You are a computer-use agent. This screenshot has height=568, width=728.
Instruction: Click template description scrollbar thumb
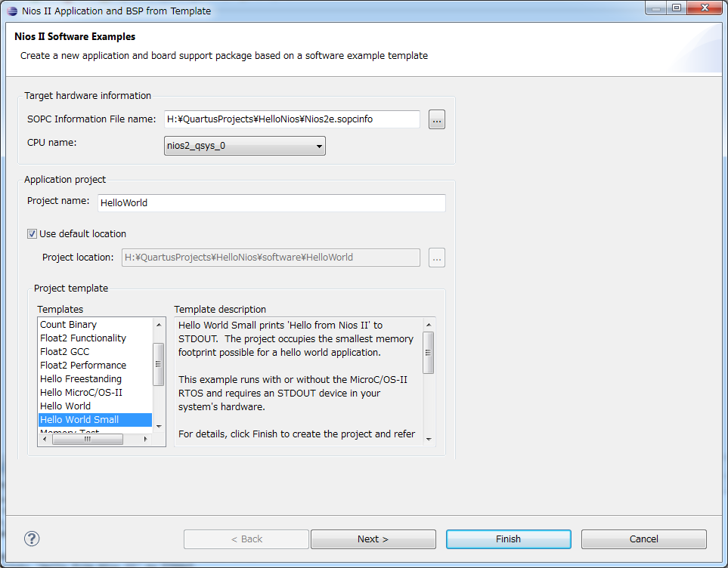click(429, 353)
